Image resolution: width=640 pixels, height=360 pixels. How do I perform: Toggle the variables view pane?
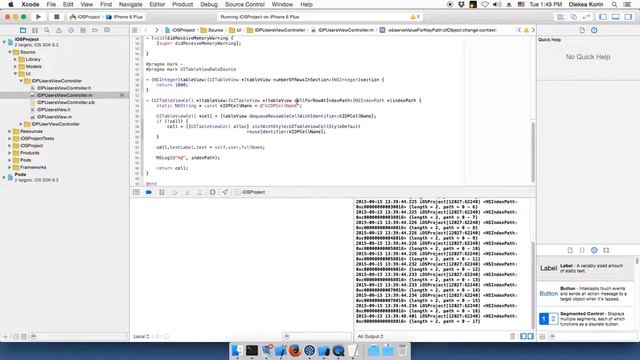523,336
